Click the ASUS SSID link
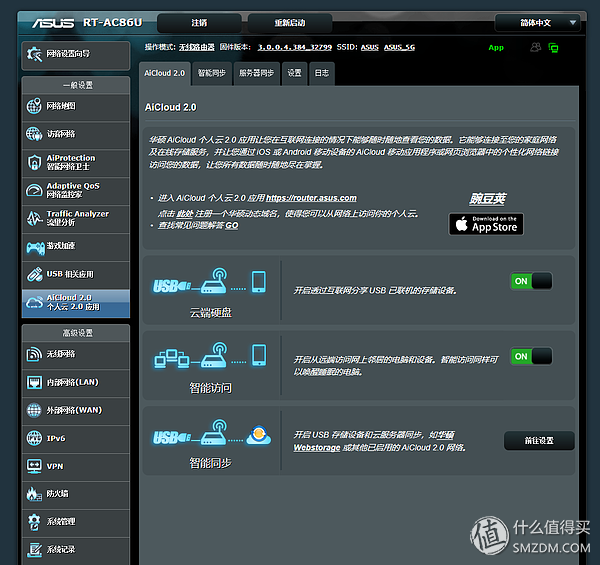Image resolution: width=600 pixels, height=565 pixels. (370, 47)
